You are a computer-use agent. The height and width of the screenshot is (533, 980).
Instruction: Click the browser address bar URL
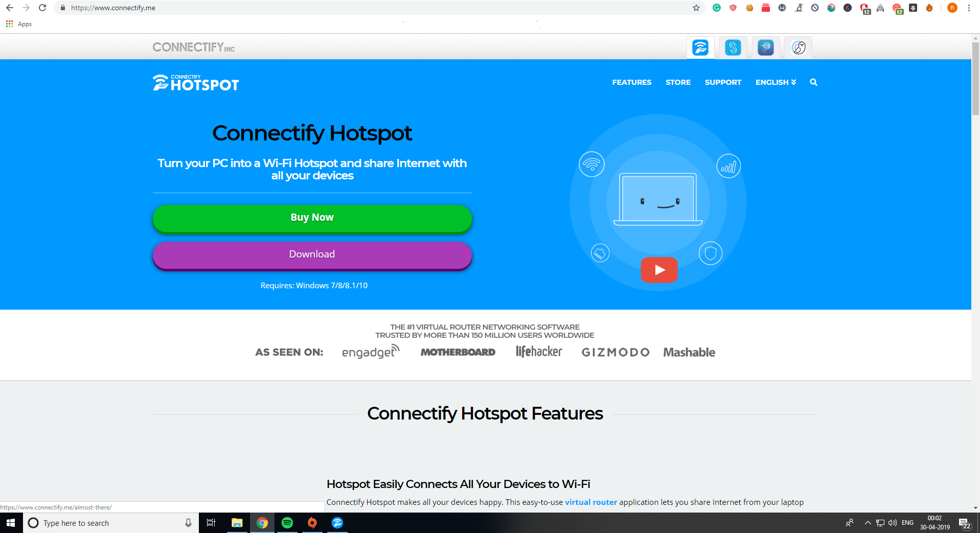coord(113,8)
